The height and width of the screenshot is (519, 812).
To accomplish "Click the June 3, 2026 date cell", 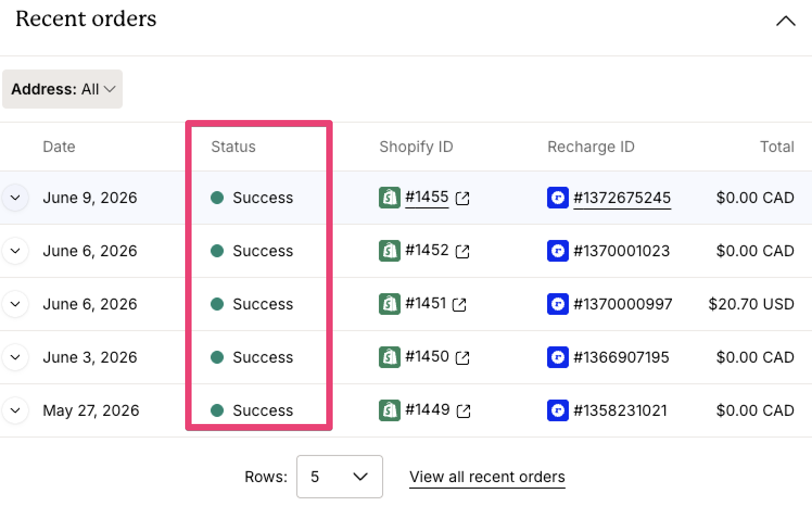I will [90, 357].
